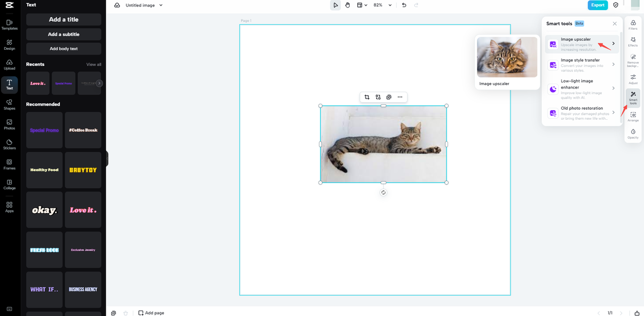Screen dimensions: 644x316
Task: Crop the selected image
Action: (x=367, y=97)
